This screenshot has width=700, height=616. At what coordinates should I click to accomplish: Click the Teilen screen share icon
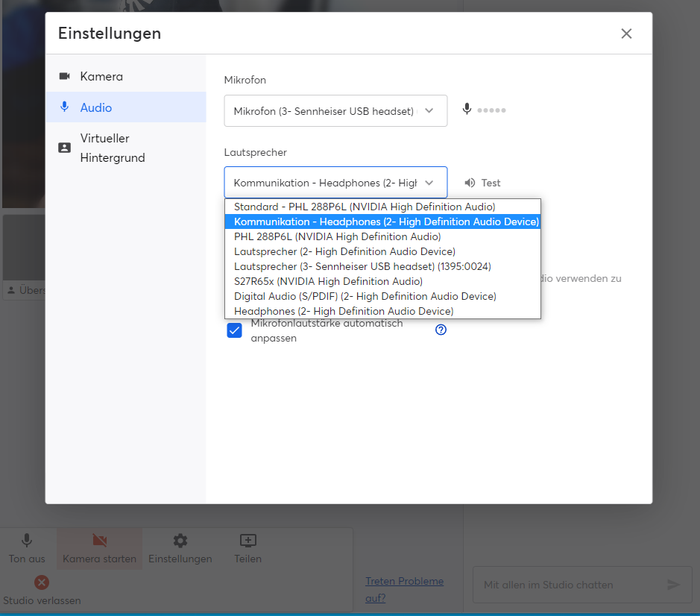[x=247, y=541]
